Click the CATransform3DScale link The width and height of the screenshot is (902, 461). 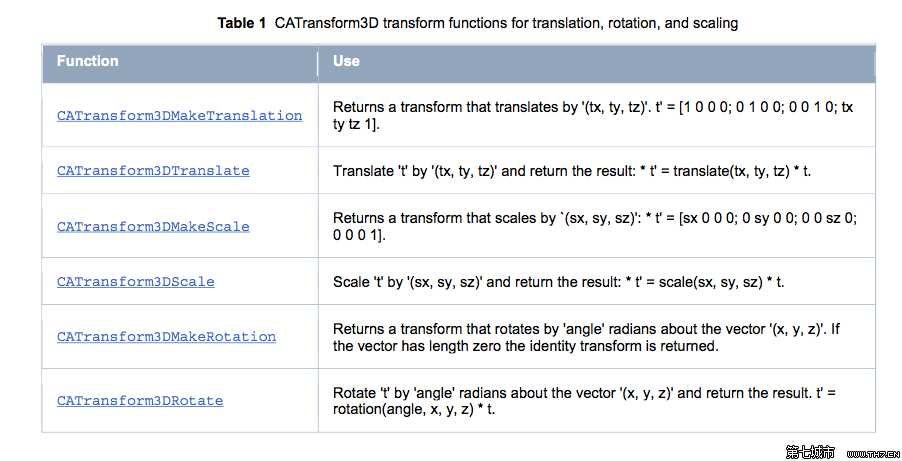click(x=135, y=282)
